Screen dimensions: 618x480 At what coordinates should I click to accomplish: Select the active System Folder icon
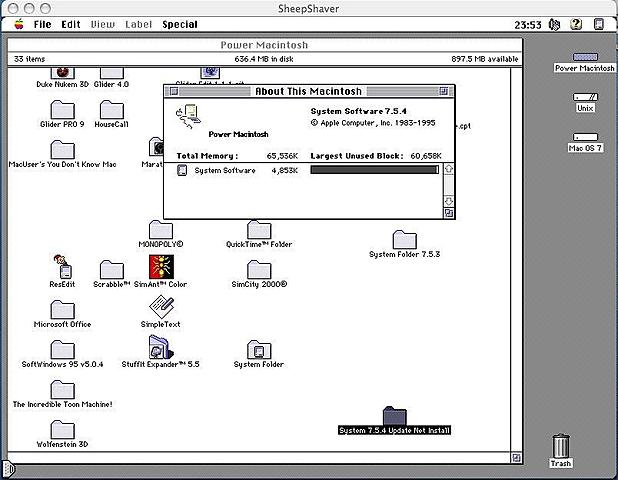point(259,350)
